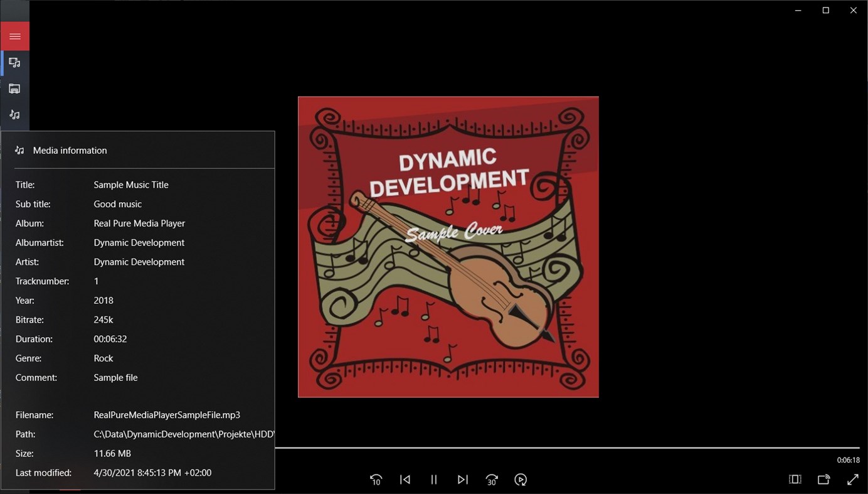
Task: Skip forward 30 seconds
Action: click(x=492, y=479)
